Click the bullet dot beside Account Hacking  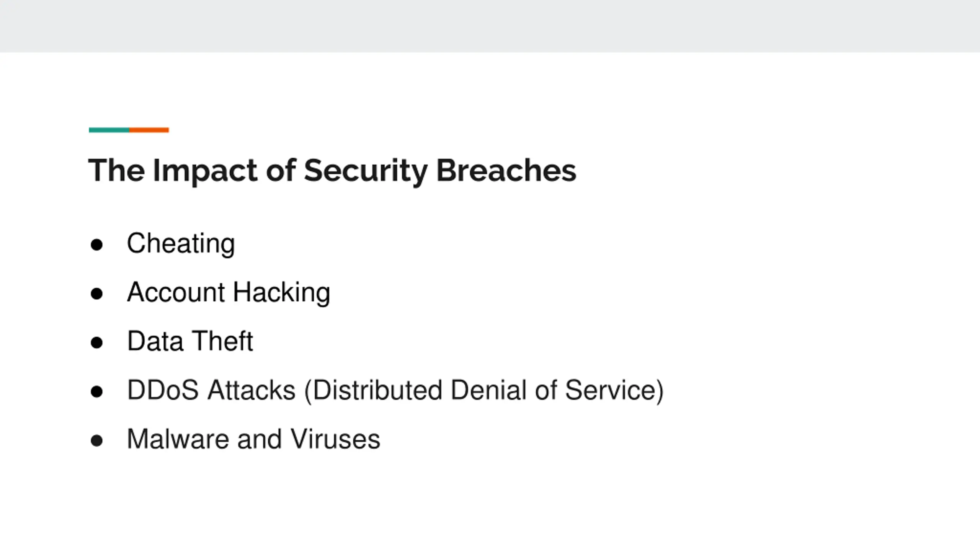tap(96, 293)
